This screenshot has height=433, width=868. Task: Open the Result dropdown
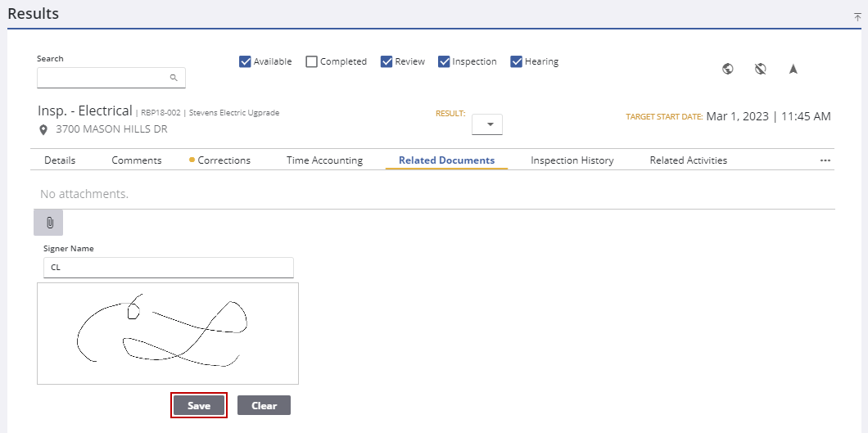487,124
